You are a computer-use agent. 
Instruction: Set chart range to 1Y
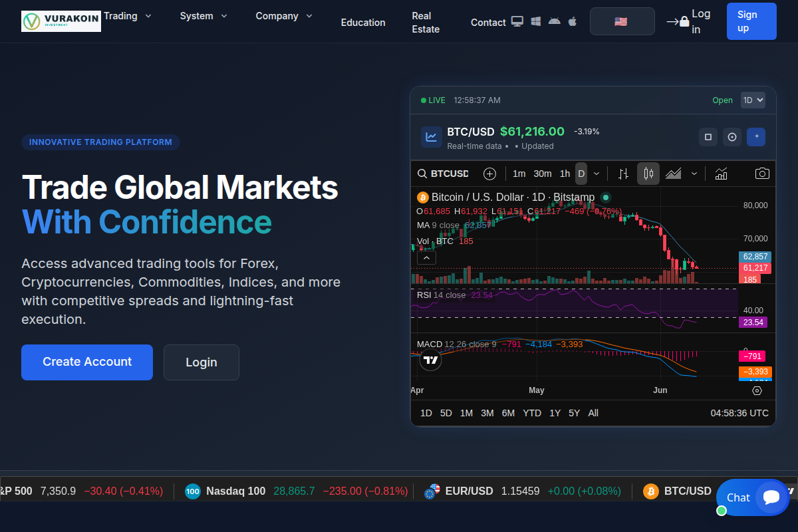[555, 413]
